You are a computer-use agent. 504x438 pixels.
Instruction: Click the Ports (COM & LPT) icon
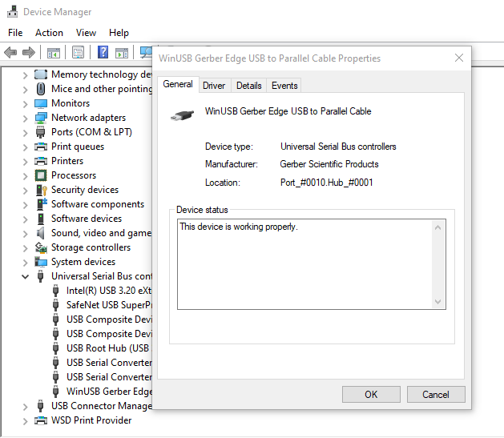click(x=41, y=132)
